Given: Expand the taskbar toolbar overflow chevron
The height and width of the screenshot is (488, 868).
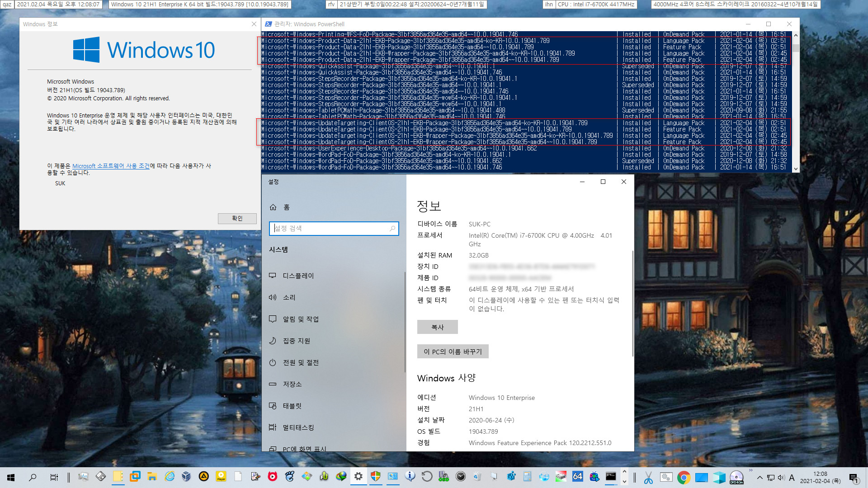Looking at the screenshot, I should (751, 471).
